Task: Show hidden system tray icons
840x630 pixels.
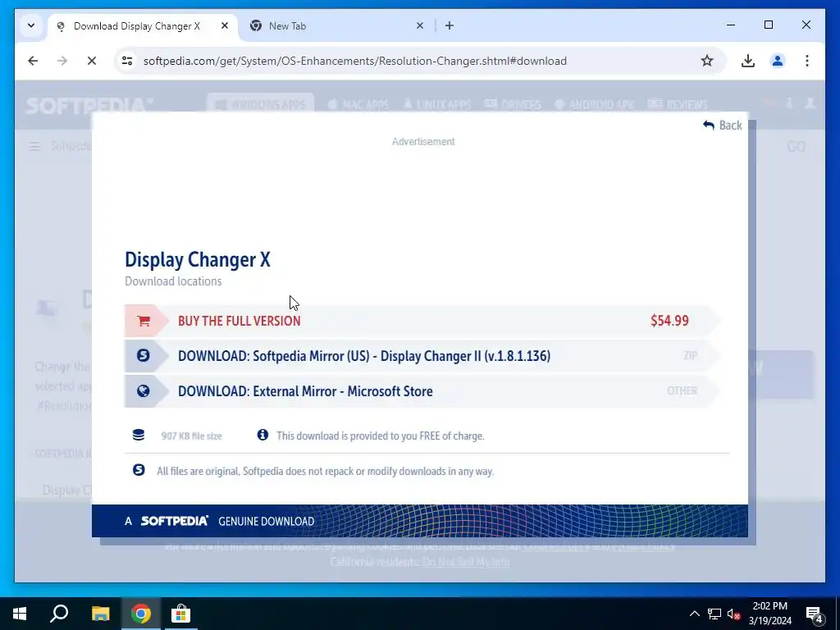Action: (694, 614)
